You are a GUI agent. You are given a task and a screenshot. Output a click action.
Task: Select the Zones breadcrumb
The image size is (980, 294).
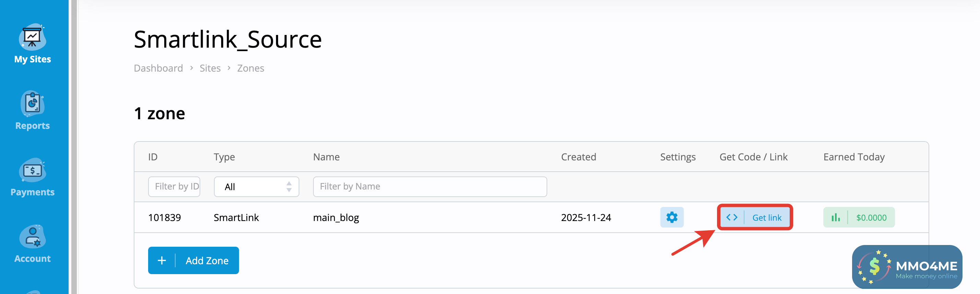(x=250, y=68)
